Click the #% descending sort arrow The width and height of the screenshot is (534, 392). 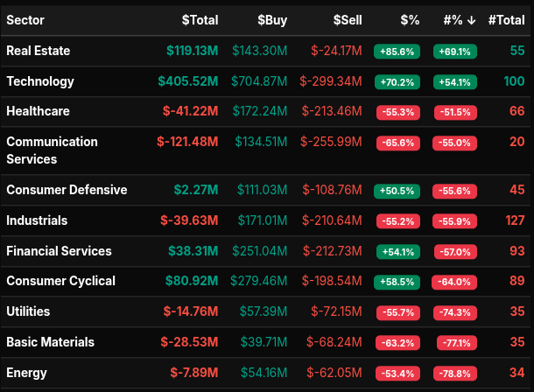(x=471, y=20)
